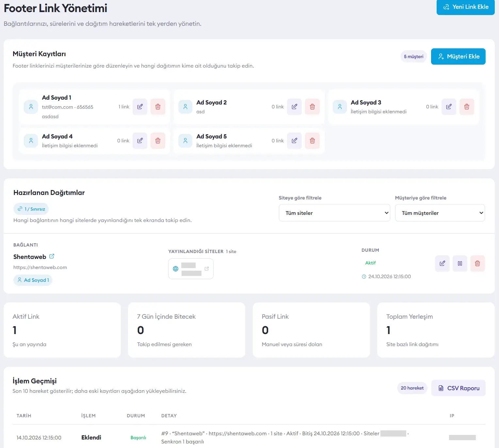499x448 pixels.
Task: Click the 'Ad Soyad 1' customer tag
Action: point(33,280)
